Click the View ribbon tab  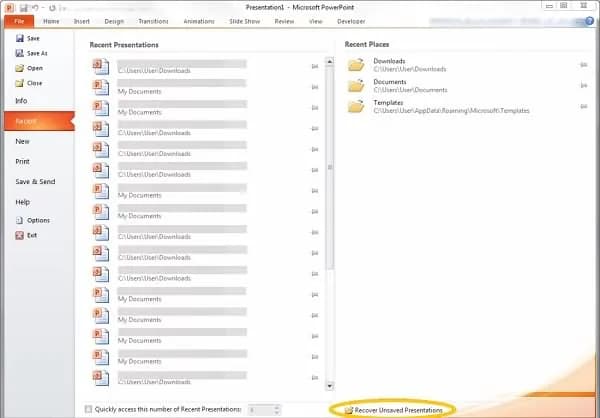click(316, 21)
